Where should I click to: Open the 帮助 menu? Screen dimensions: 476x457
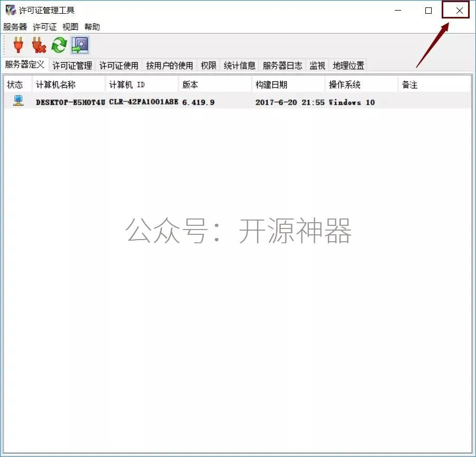point(92,27)
